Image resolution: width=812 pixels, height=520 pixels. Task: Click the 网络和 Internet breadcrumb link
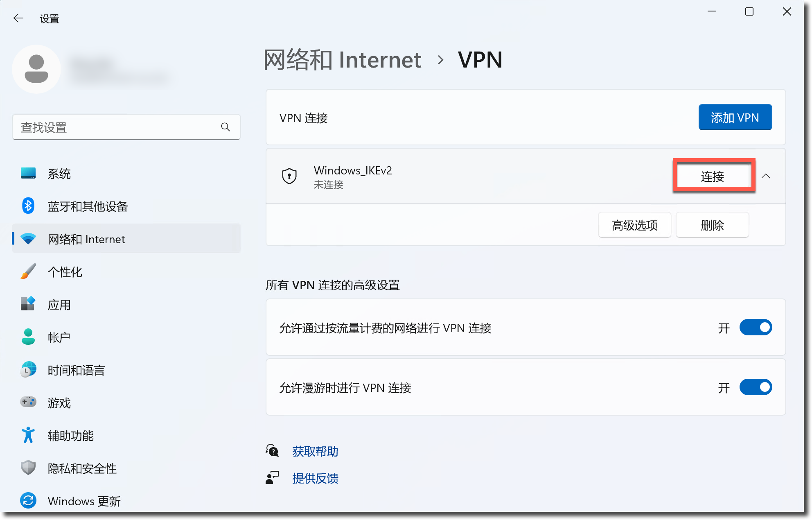343,60
